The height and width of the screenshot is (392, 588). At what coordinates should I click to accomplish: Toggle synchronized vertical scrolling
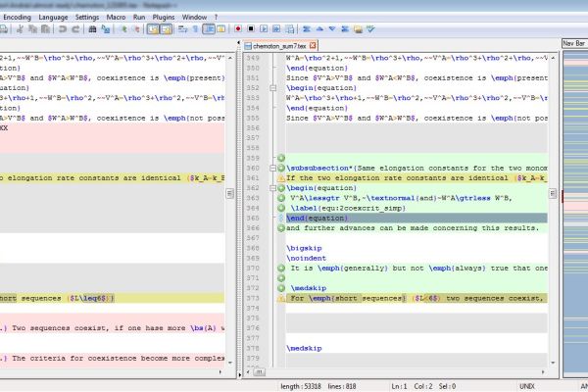152,29
